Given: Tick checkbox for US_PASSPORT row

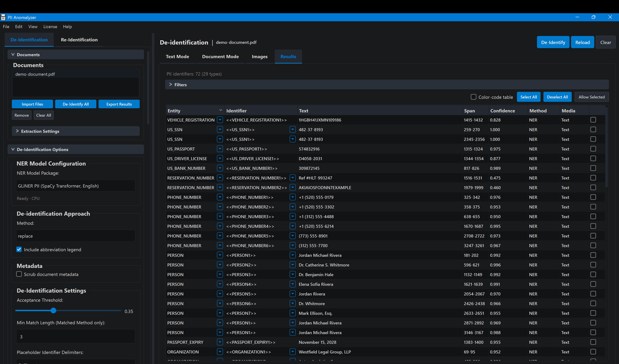Looking at the screenshot, I should [593, 149].
